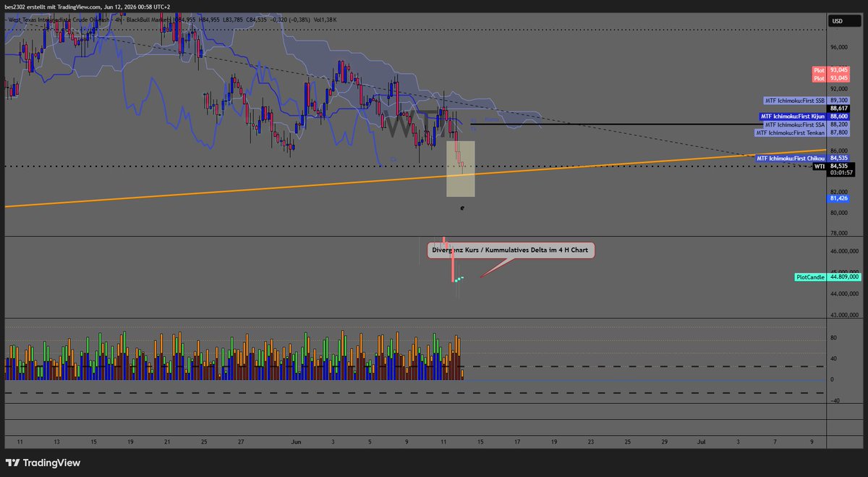The width and height of the screenshot is (868, 477).
Task: Select the MTF Ichimoku:First Tenkan label
Action: coord(802,132)
